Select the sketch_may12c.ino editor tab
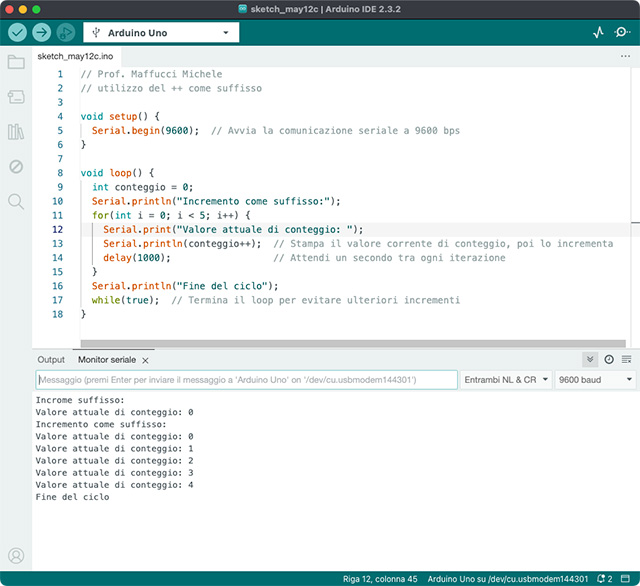The height and width of the screenshot is (586, 640). click(x=75, y=57)
